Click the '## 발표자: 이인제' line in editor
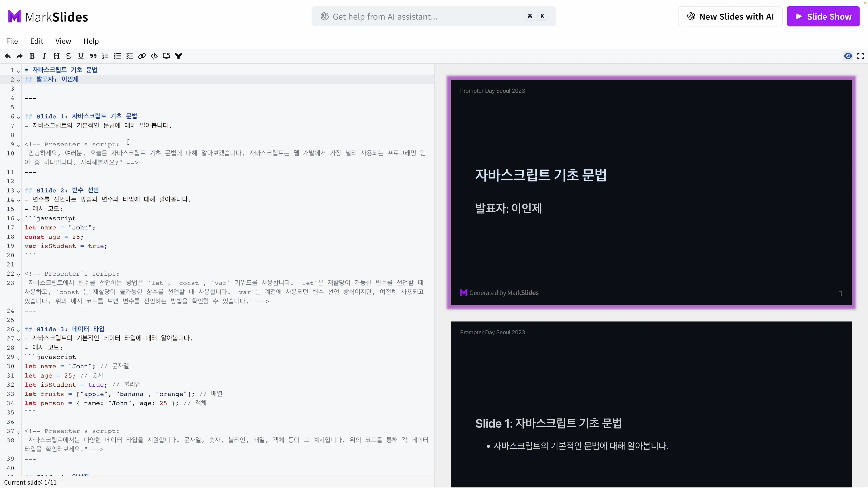Screen dimensions: 868x488 pos(52,79)
